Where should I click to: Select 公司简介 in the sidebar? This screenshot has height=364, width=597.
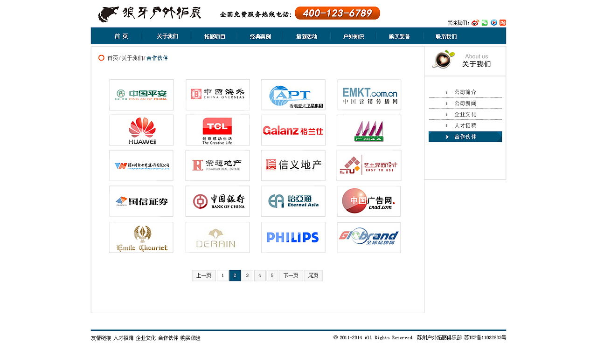click(x=465, y=92)
